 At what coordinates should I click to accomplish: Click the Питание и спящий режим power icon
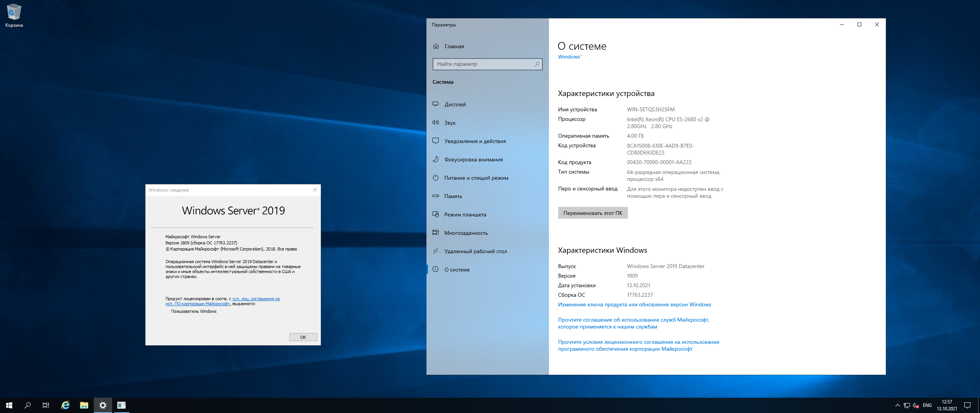pyautogui.click(x=436, y=177)
